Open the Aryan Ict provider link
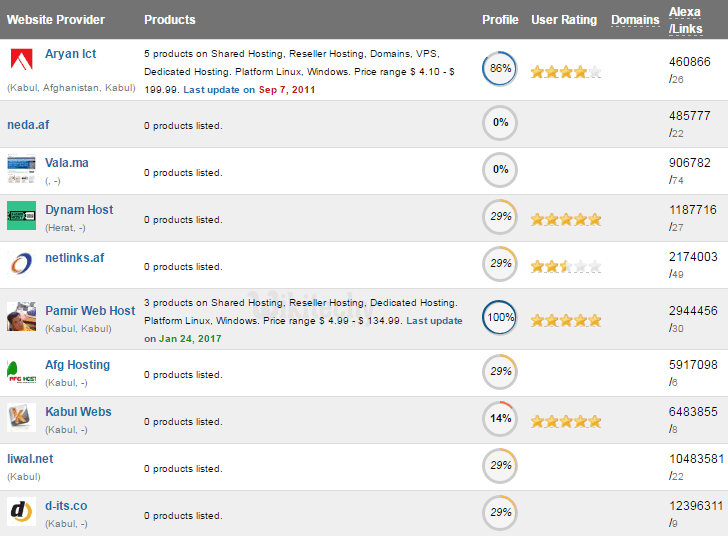This screenshot has height=536, width=728. pos(71,54)
